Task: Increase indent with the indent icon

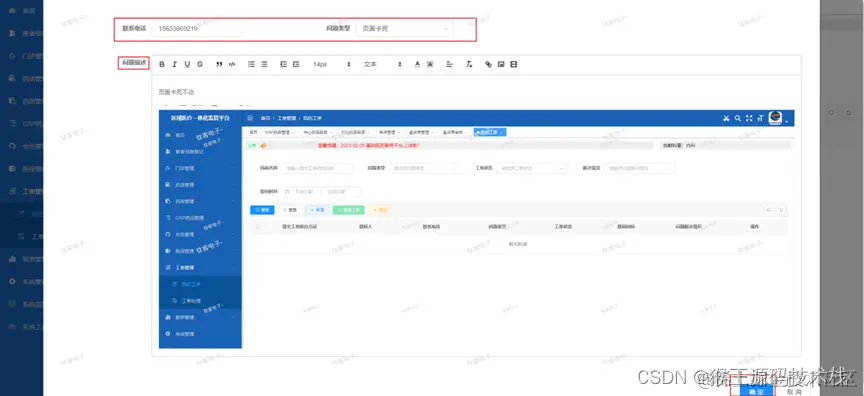Action: [296, 64]
